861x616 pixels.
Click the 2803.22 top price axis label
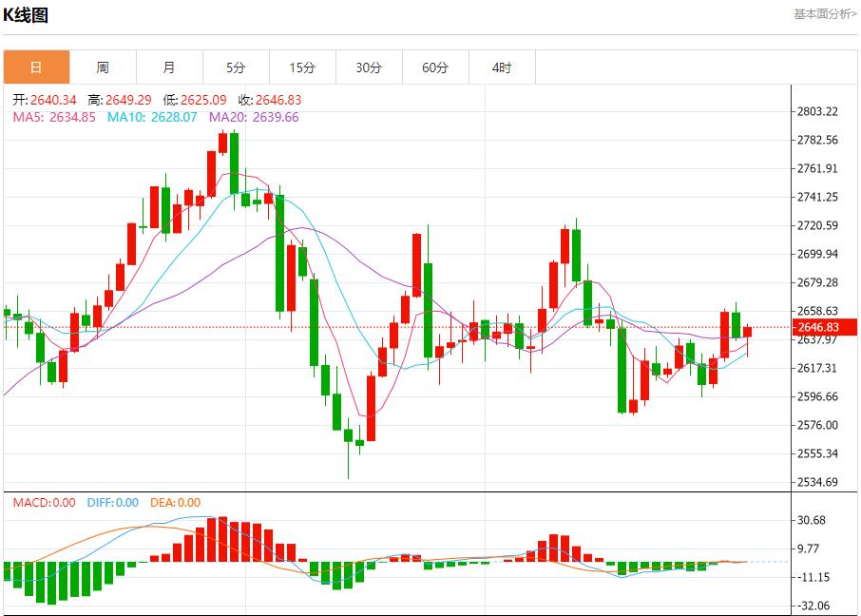[x=817, y=111]
